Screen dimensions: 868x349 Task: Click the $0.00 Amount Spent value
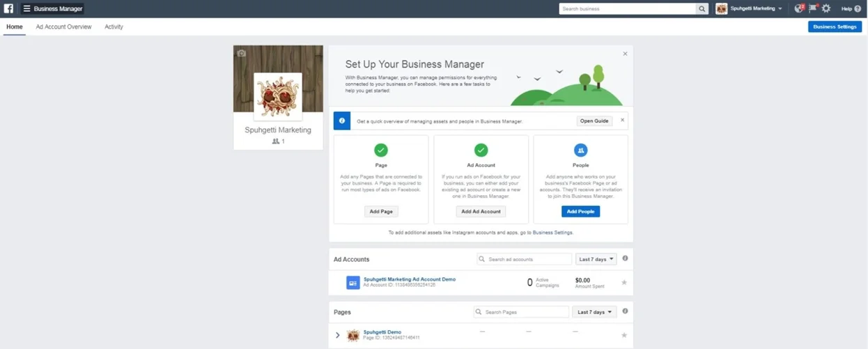(x=582, y=280)
